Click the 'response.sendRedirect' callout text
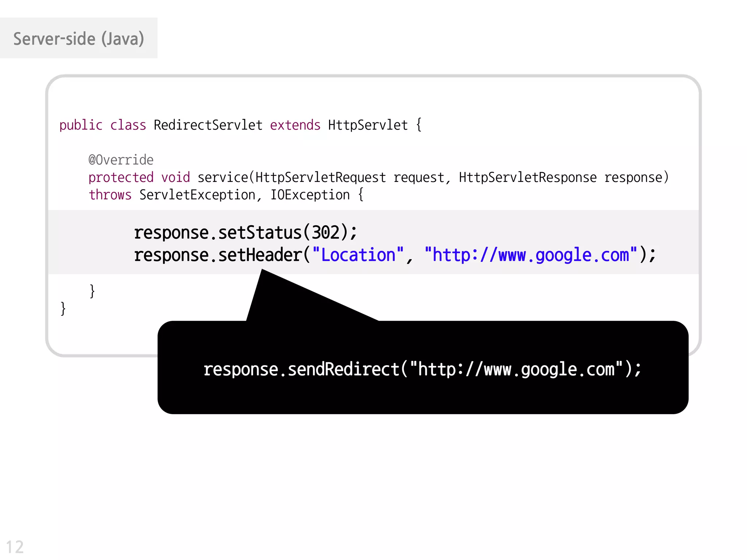 [422, 369]
